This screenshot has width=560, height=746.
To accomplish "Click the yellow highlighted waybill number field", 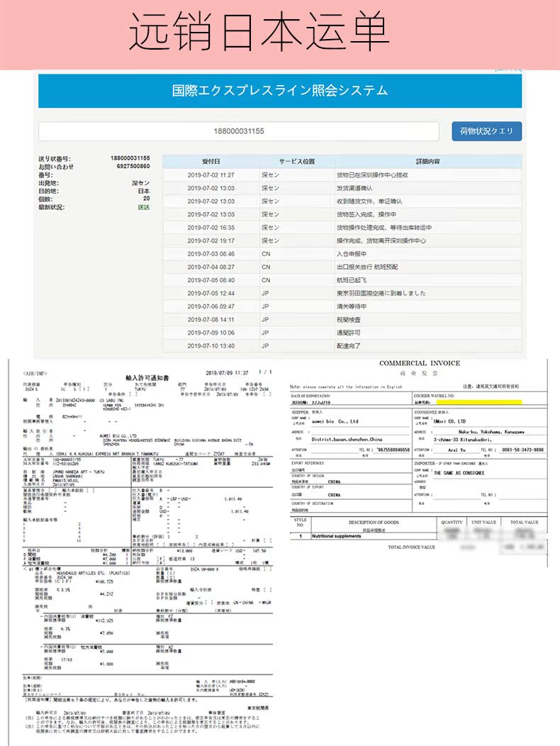I will pyautogui.click(x=478, y=403).
